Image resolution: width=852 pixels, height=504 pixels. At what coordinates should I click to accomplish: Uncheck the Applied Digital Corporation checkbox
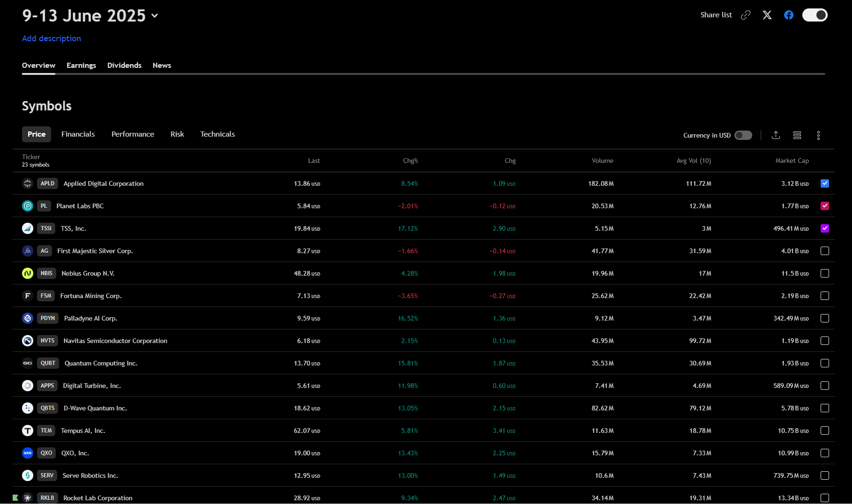(825, 183)
